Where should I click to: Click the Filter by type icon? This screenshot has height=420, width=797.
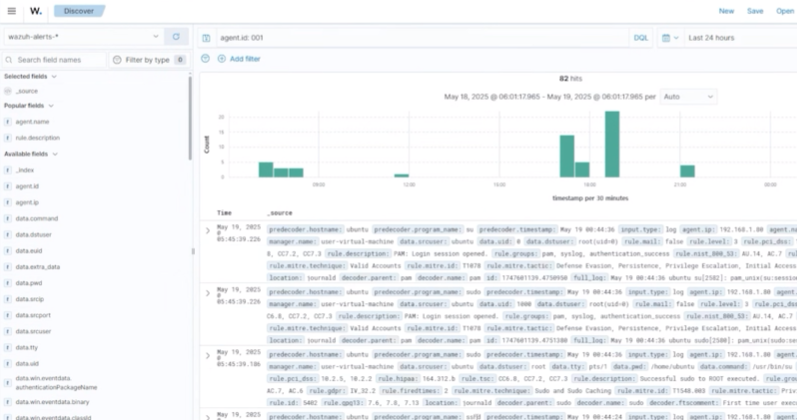point(117,60)
